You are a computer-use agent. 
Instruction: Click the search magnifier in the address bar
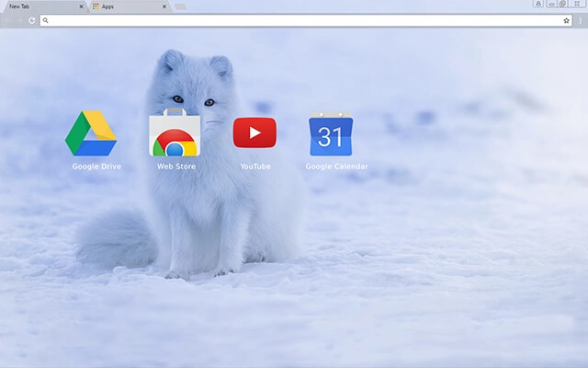tap(45, 20)
